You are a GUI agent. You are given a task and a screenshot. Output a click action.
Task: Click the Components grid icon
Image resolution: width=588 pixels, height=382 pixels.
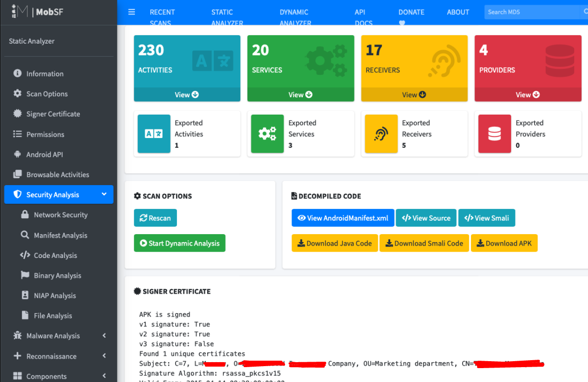coord(17,376)
